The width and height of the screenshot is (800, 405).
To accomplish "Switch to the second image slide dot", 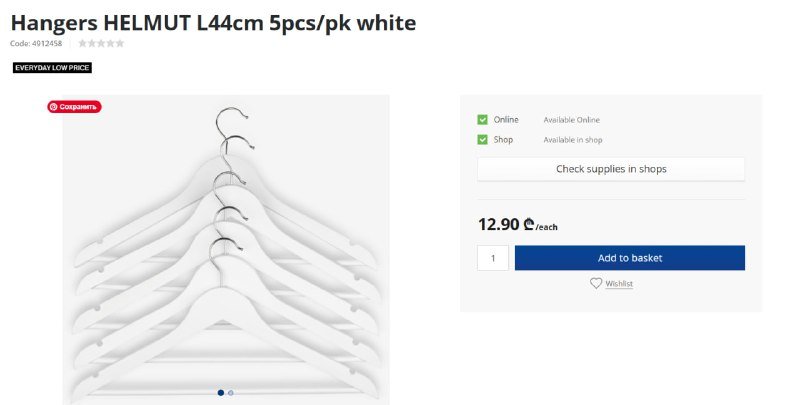I will 231,393.
